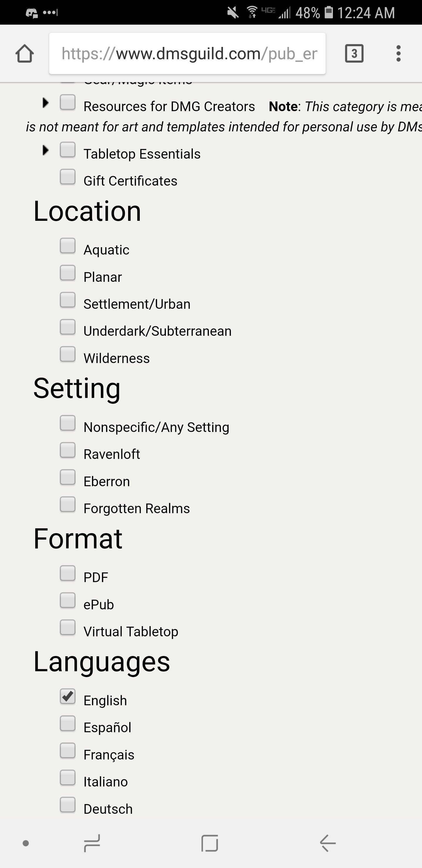Expand the Resources for DMG Creators category

tap(45, 102)
